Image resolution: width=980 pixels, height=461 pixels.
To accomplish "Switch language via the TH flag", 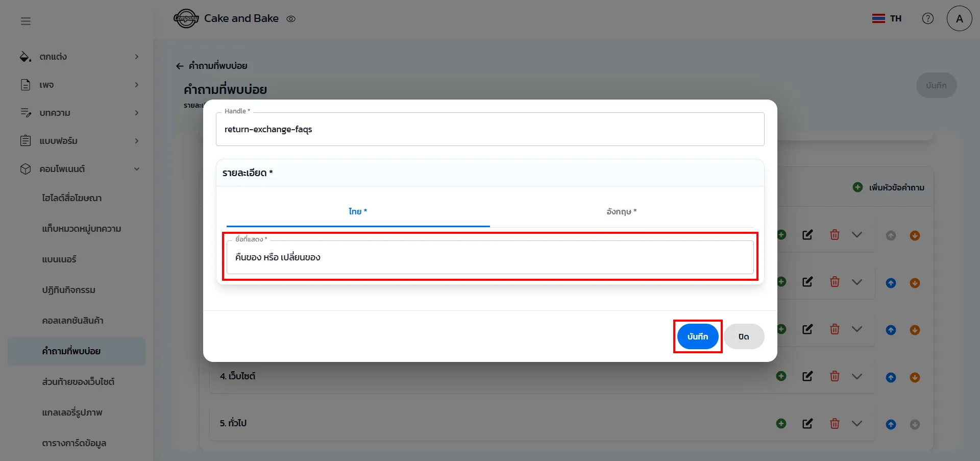I will coord(887,18).
